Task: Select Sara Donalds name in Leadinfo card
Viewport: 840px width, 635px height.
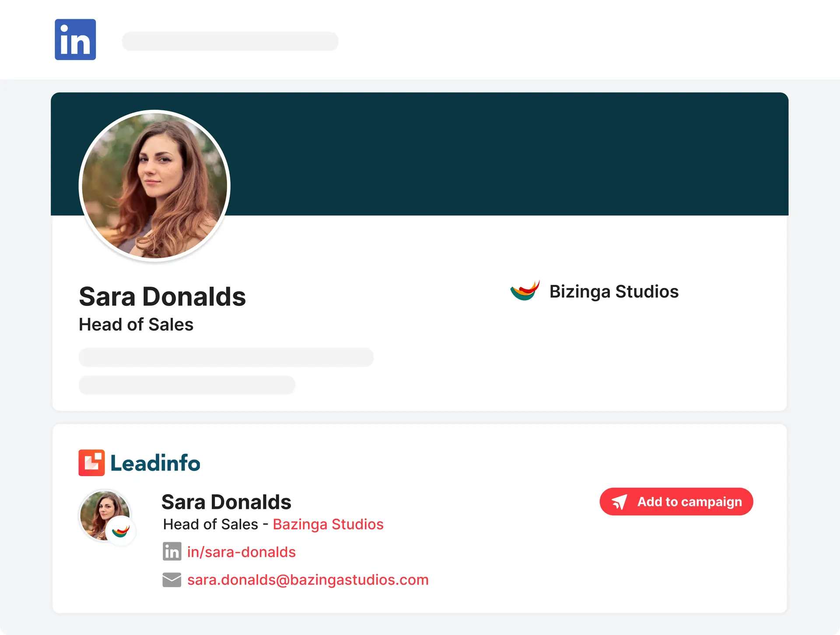Action: [x=226, y=502]
